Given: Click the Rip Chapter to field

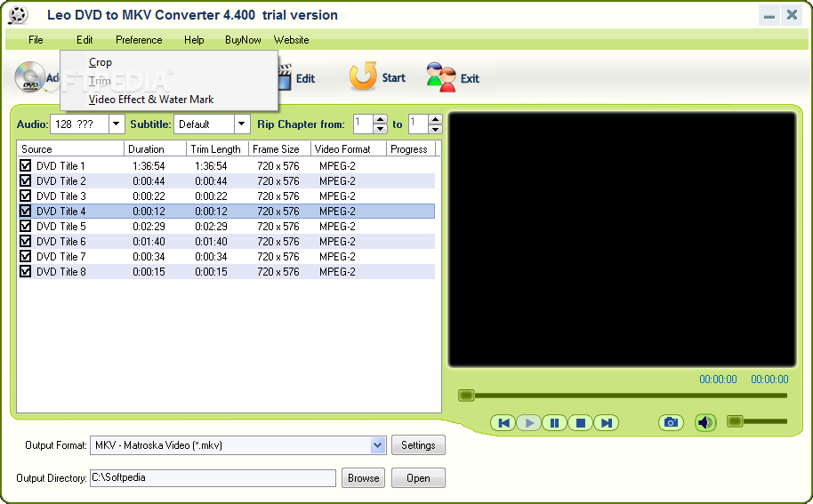Looking at the screenshot, I should coord(418,124).
